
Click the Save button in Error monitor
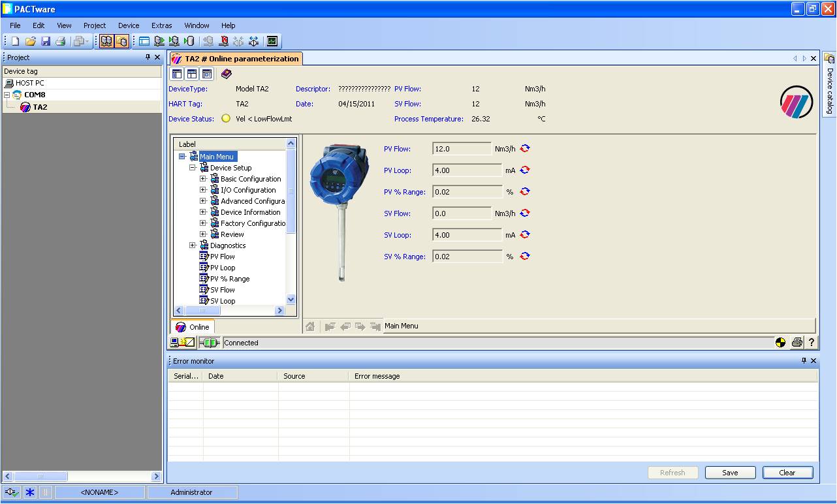(x=730, y=473)
